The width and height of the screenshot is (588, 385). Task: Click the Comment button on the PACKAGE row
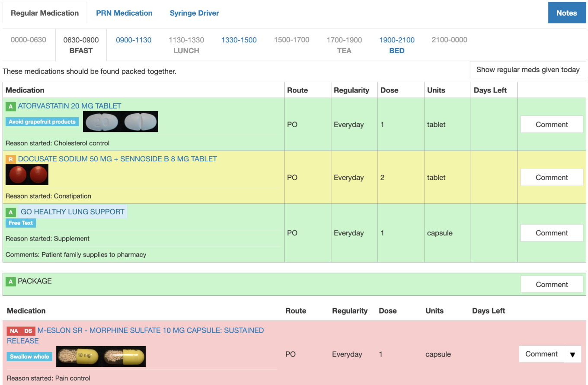pos(552,284)
